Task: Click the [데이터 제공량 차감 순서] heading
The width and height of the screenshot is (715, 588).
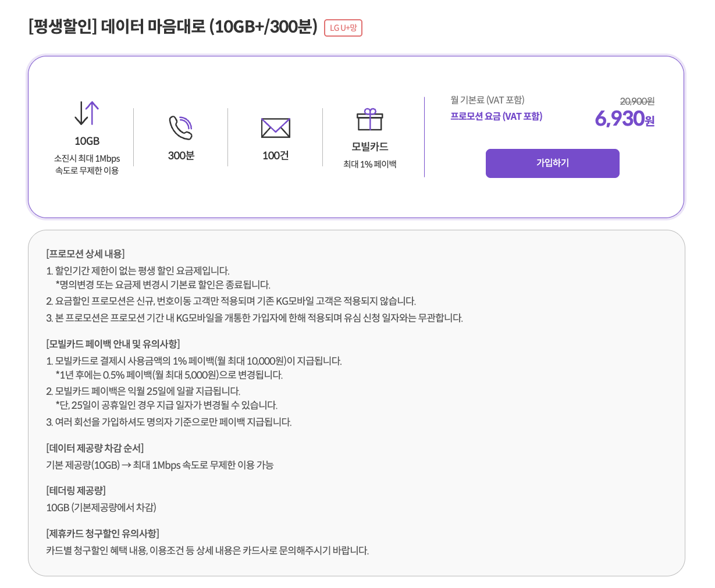Action: coord(95,448)
